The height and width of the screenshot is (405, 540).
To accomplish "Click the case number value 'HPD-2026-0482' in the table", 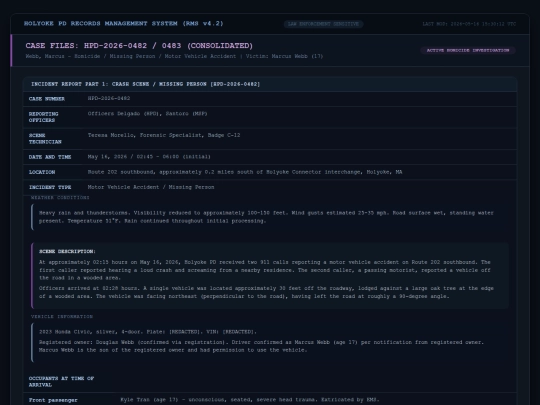I will [x=109, y=98].
